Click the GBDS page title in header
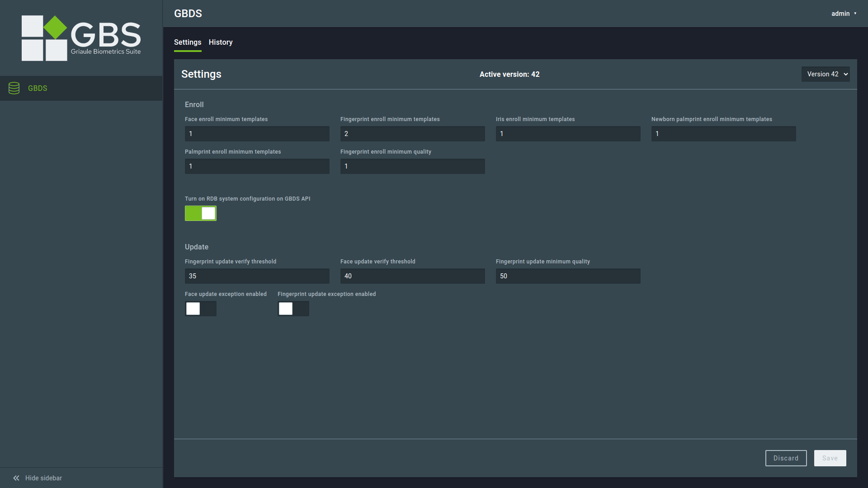 tap(188, 14)
